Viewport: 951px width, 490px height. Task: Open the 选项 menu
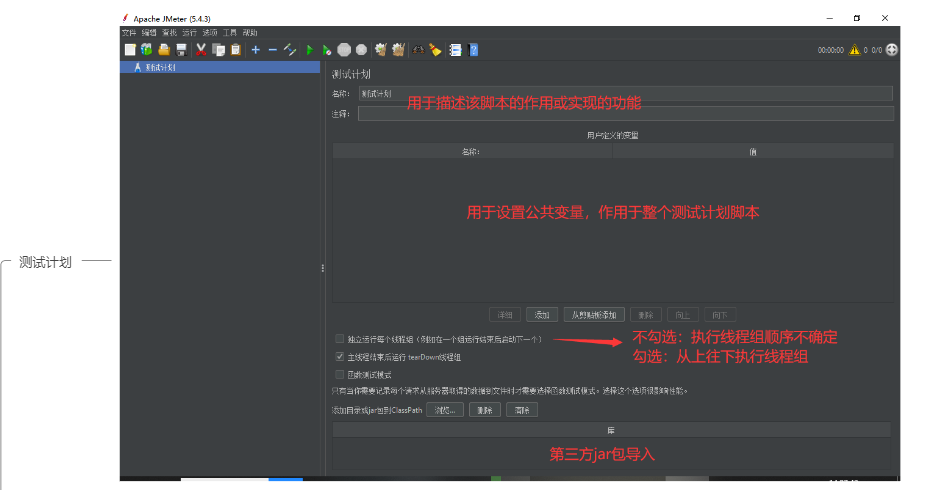click(210, 33)
